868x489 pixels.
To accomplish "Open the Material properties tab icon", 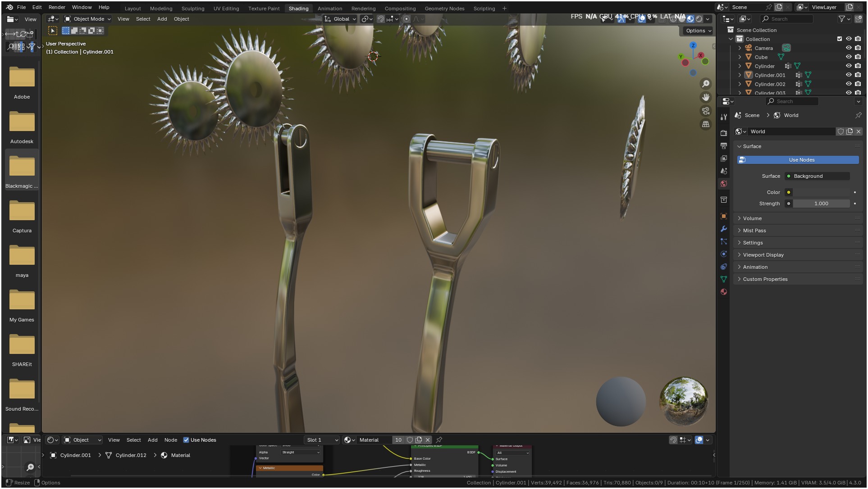I will (724, 292).
